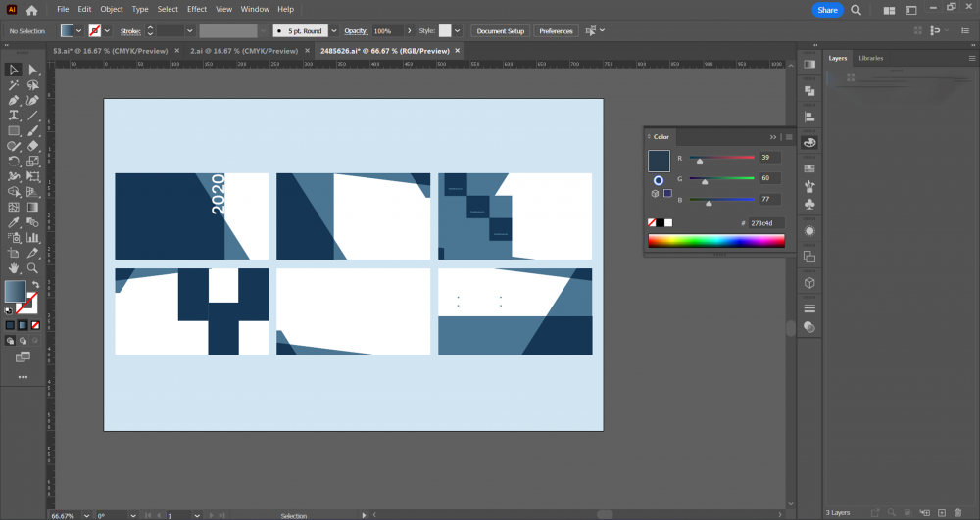Choose the Paintbrush tool
The height and width of the screenshot is (520, 980).
coord(33,131)
